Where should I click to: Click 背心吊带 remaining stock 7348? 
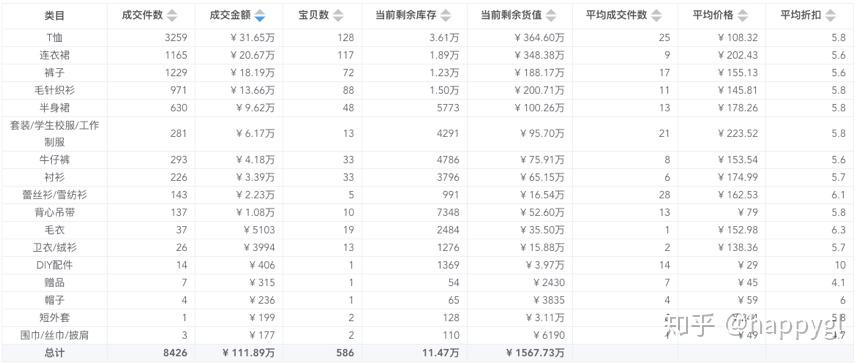click(447, 212)
